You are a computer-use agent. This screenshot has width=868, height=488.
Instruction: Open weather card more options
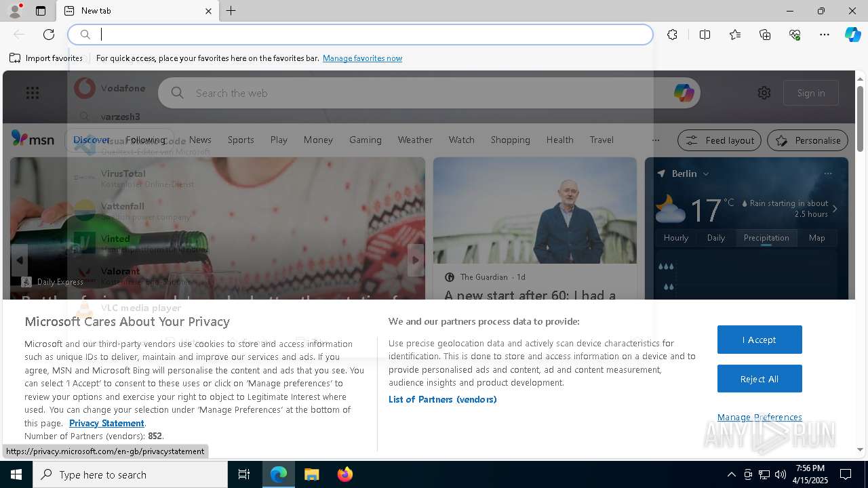tap(828, 174)
